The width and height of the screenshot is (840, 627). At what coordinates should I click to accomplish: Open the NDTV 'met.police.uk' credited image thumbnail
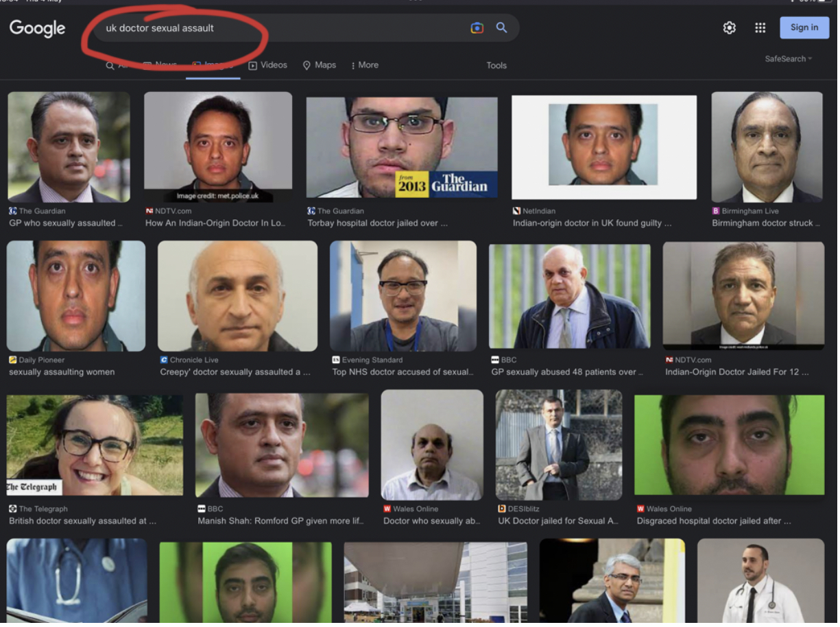click(x=218, y=147)
